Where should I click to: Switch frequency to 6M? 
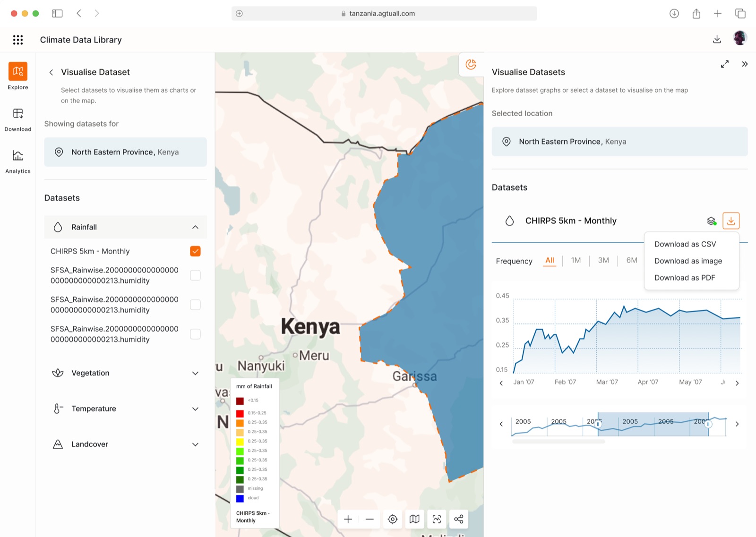tap(632, 260)
